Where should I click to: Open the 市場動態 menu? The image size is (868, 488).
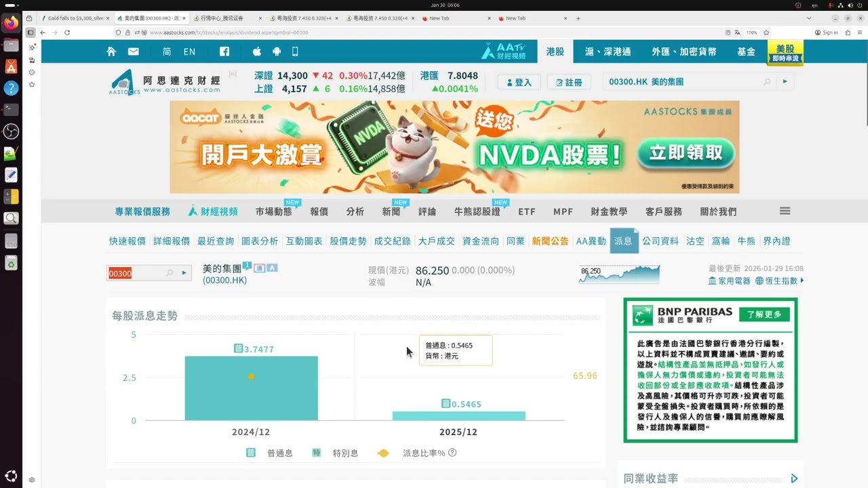(274, 211)
